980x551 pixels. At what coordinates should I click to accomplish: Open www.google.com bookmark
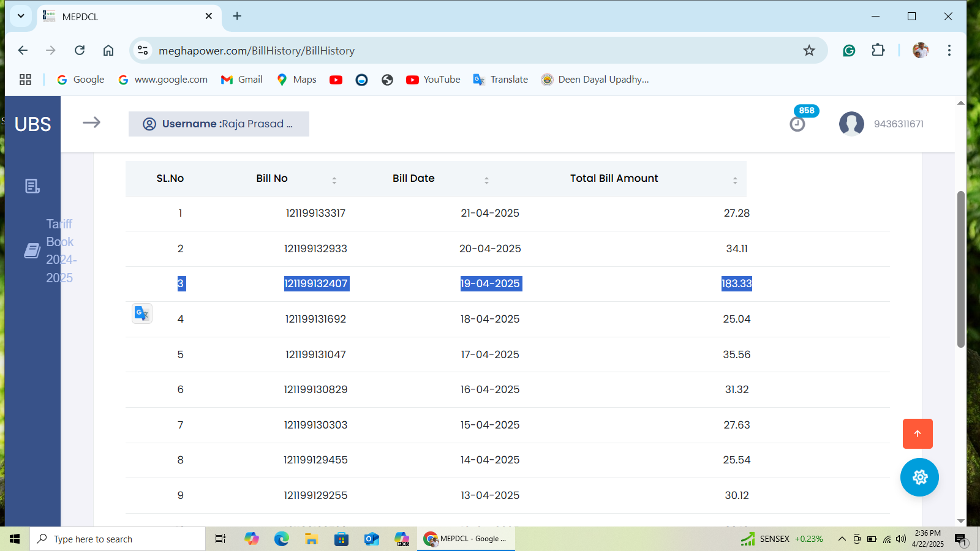coord(163,80)
